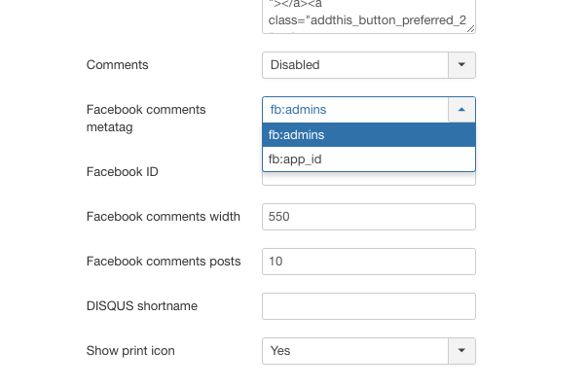The height and width of the screenshot is (386, 588).
Task: Click the Facebook ID label
Action: (123, 172)
